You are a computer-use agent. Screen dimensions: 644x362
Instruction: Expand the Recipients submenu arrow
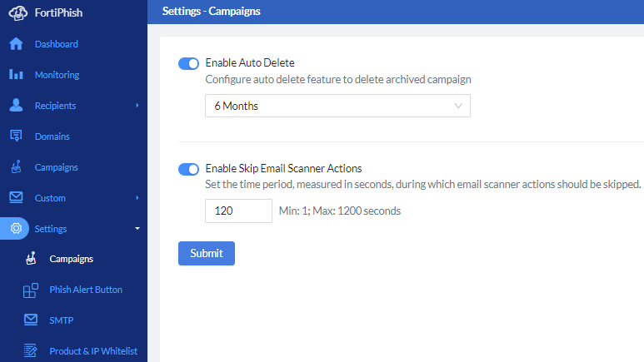pos(137,106)
